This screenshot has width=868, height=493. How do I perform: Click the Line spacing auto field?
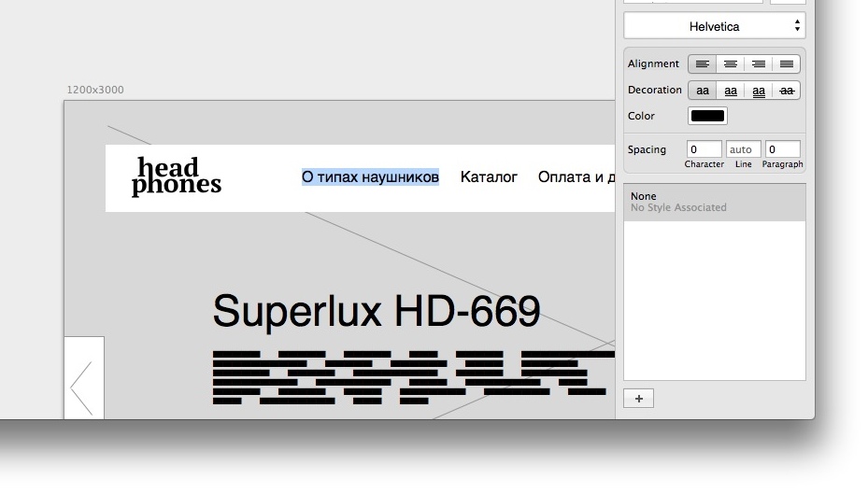coord(743,149)
